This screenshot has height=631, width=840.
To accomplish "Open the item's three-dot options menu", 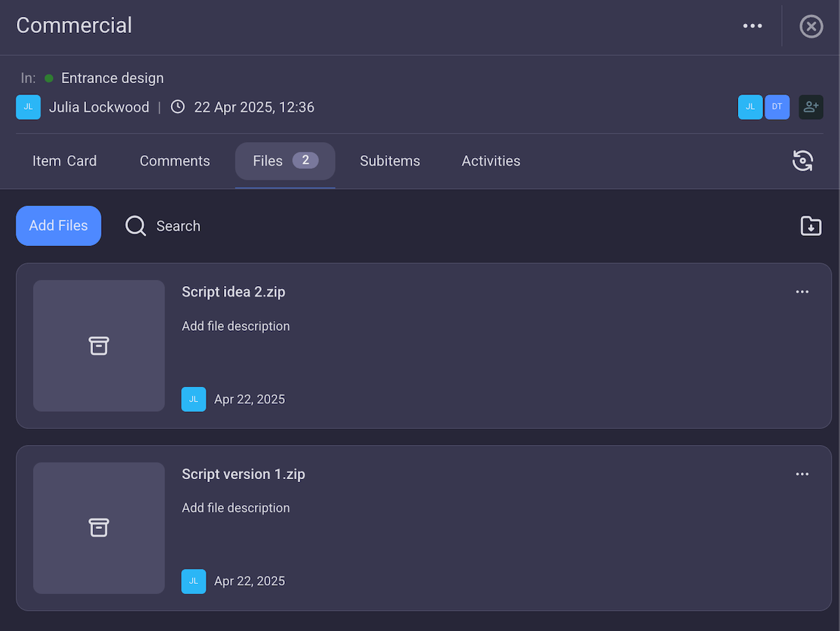I will 752,26.
